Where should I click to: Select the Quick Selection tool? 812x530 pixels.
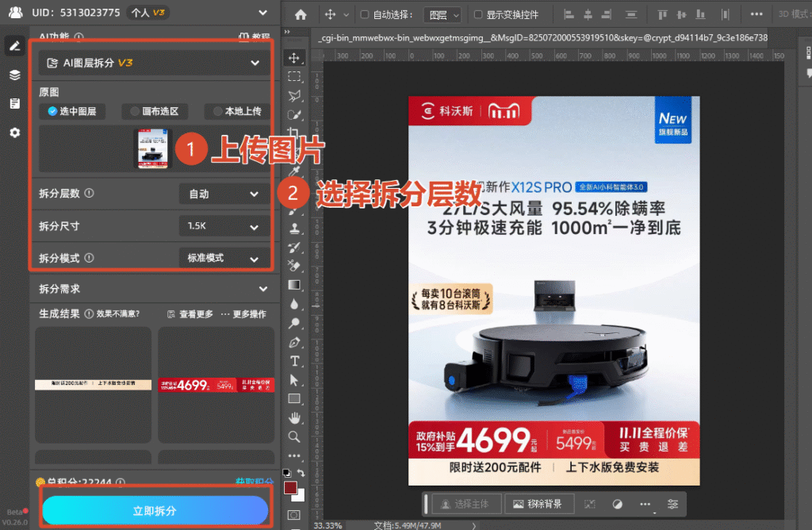click(x=294, y=115)
